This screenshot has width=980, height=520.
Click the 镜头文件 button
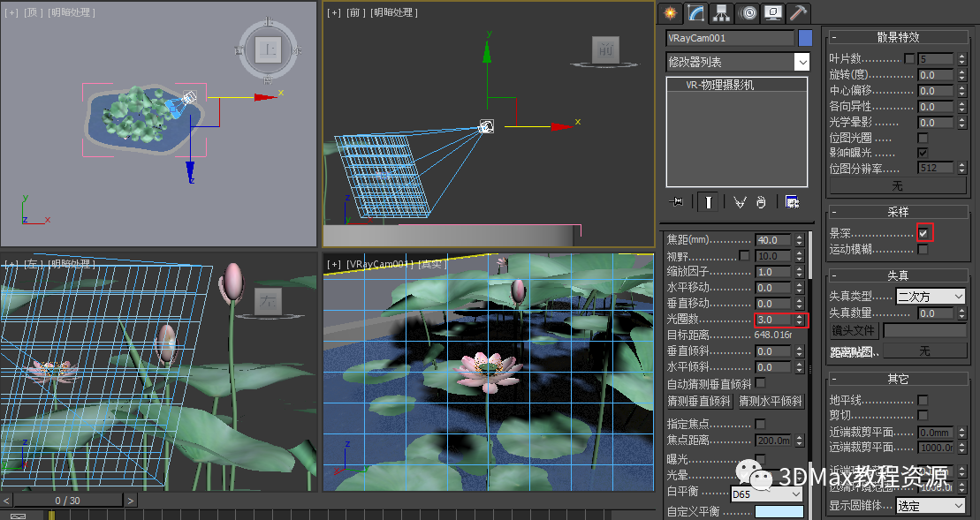[854, 331]
